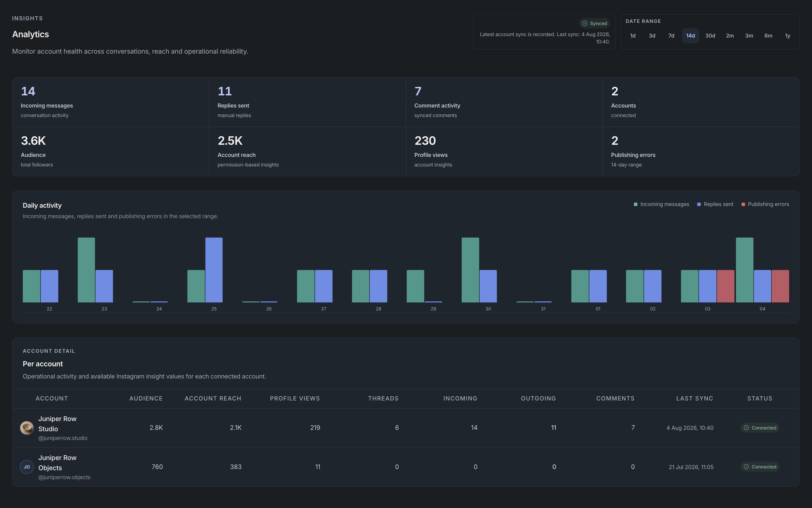
Task: Click the 2.8K audience value
Action: [156, 428]
